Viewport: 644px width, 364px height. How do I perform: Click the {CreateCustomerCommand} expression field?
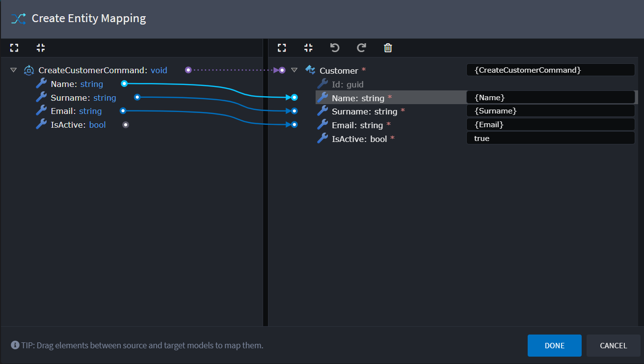click(x=551, y=70)
